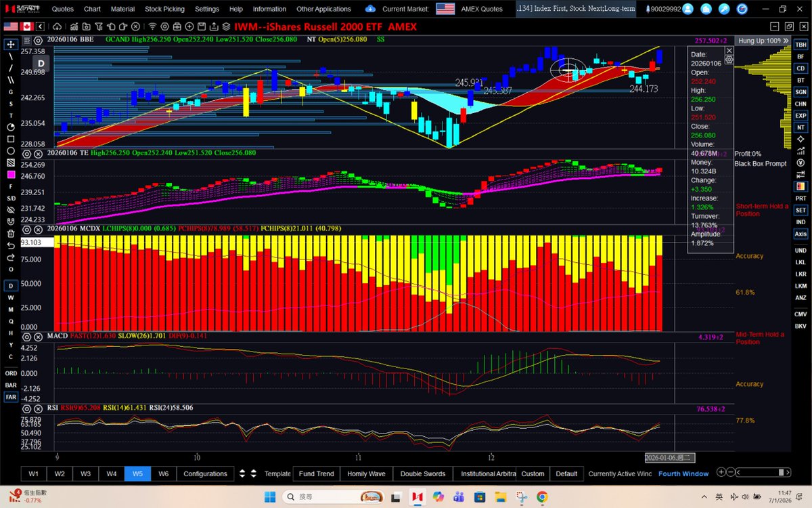The image size is (812, 508).
Task: Click the share/export toolbar icon
Action: click(x=213, y=26)
